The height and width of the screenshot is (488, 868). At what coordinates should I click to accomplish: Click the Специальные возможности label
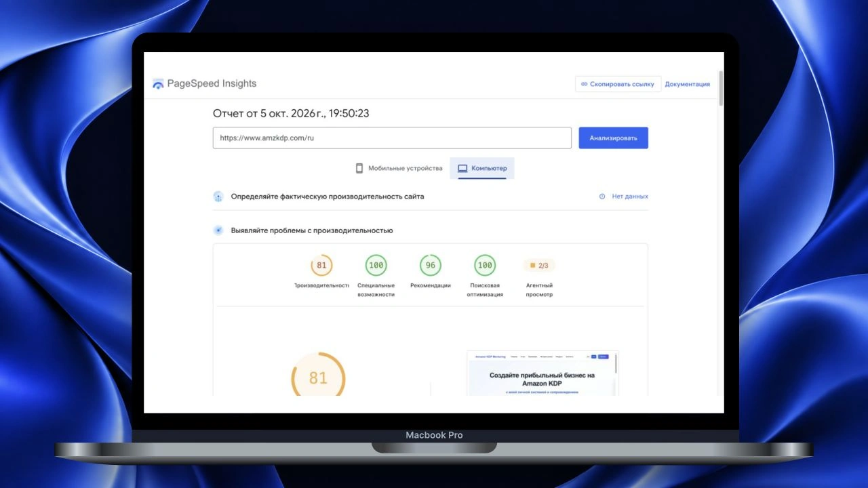[376, 290]
